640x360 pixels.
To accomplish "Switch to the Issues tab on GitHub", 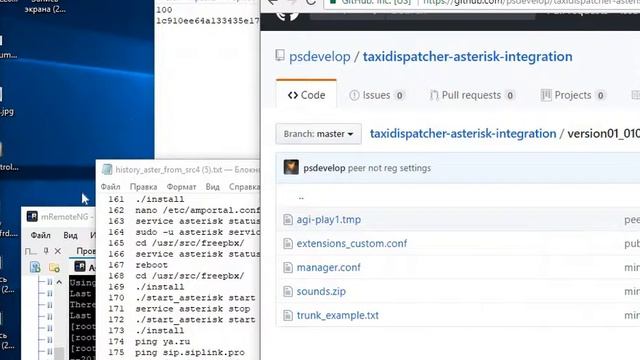I will [376, 95].
